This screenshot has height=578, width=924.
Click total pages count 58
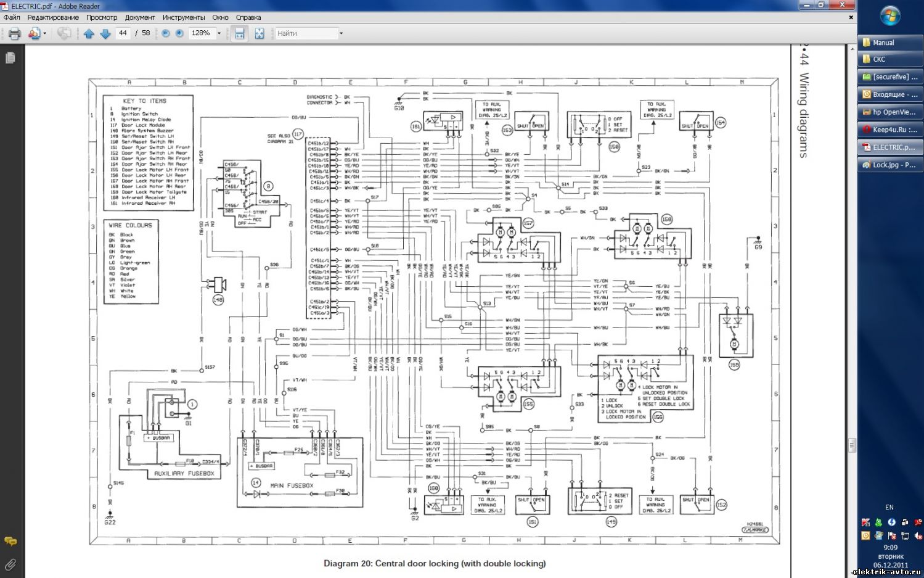tap(146, 33)
